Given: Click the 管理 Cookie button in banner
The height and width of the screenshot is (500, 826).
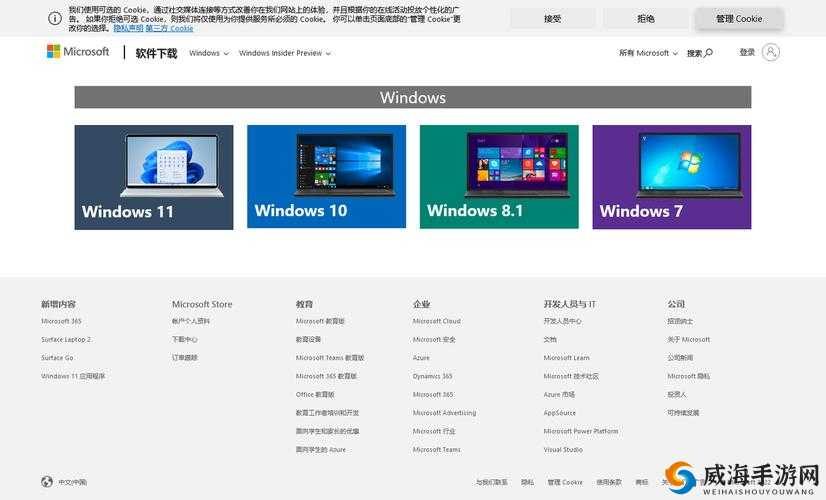Looking at the screenshot, I should (739, 18).
